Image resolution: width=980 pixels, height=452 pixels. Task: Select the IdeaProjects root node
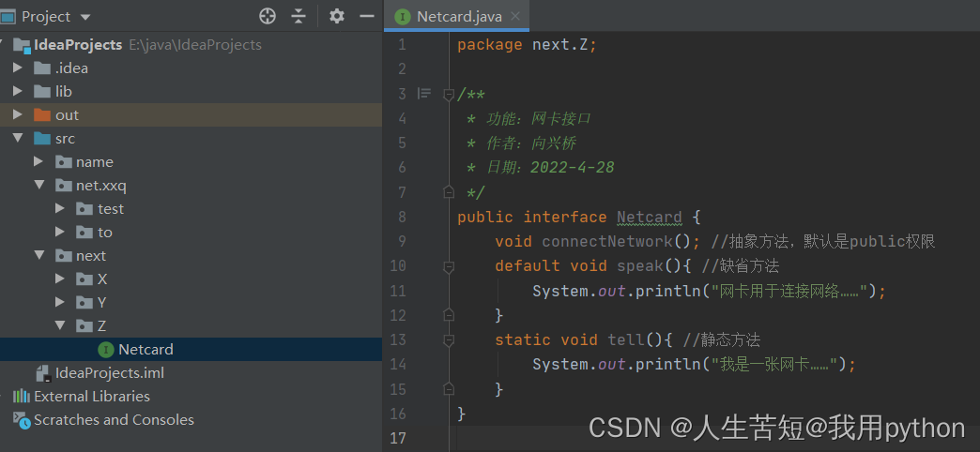[191, 45]
